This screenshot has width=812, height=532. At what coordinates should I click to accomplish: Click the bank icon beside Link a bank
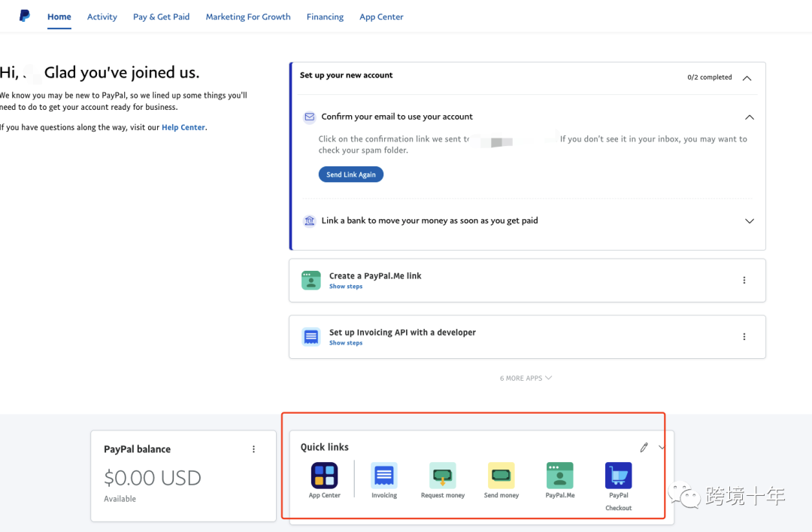[309, 221]
